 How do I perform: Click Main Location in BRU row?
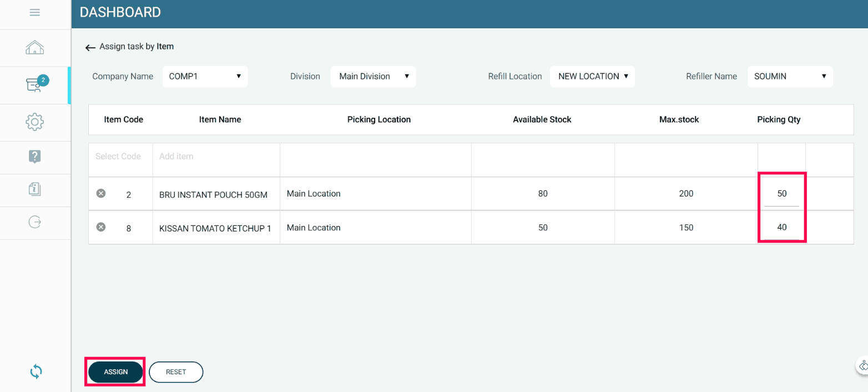pyautogui.click(x=314, y=194)
